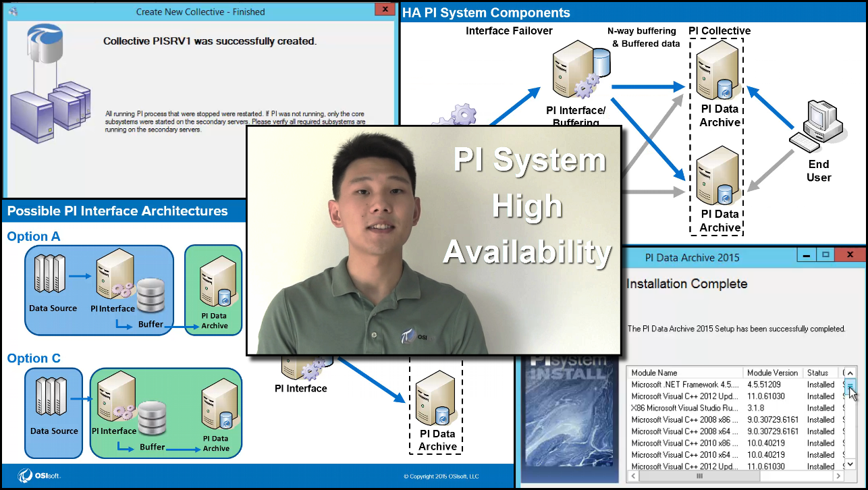Select the Microsoft .NET Framework 4.5 row
Image resolution: width=868 pixels, height=490 pixels.
click(x=736, y=385)
